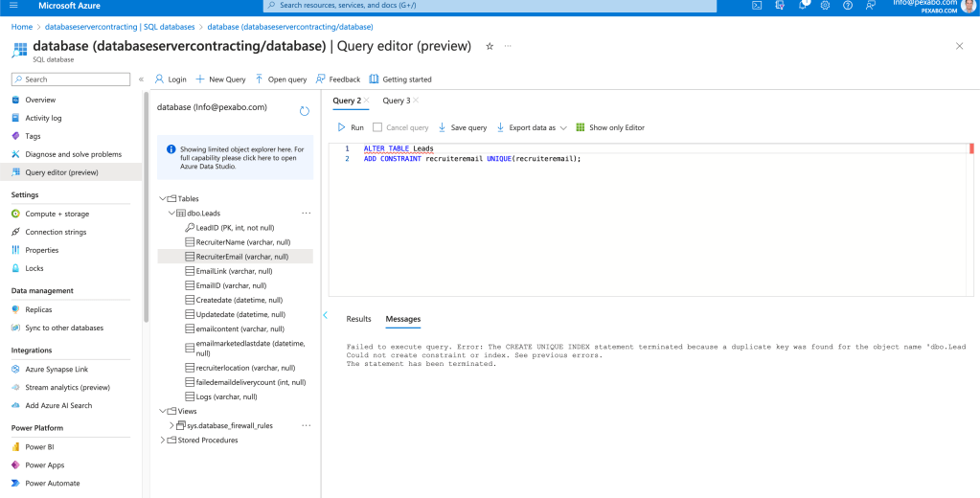Create a New Query

coord(220,79)
